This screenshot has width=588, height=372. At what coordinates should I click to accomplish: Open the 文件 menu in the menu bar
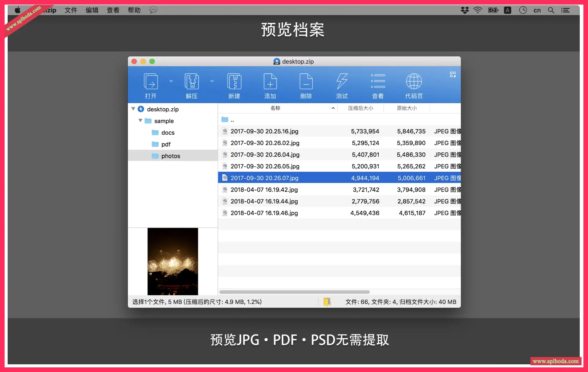(x=71, y=10)
